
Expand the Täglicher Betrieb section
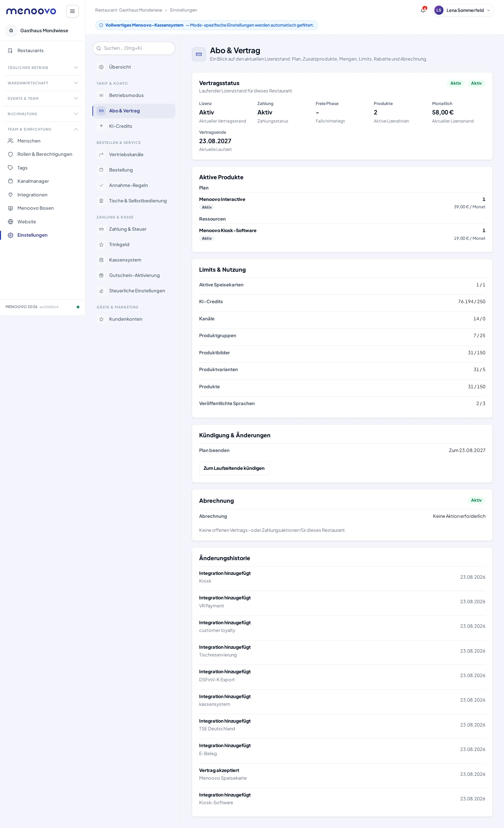42,68
